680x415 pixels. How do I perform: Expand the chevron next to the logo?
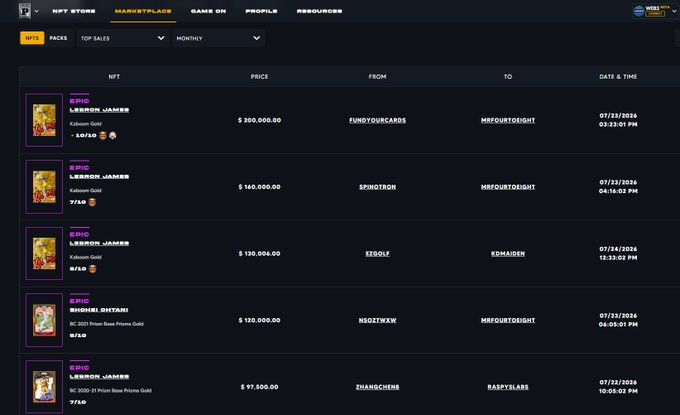36,11
